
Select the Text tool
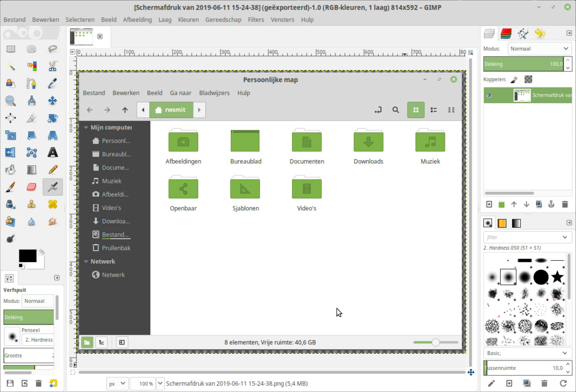pyautogui.click(x=52, y=153)
